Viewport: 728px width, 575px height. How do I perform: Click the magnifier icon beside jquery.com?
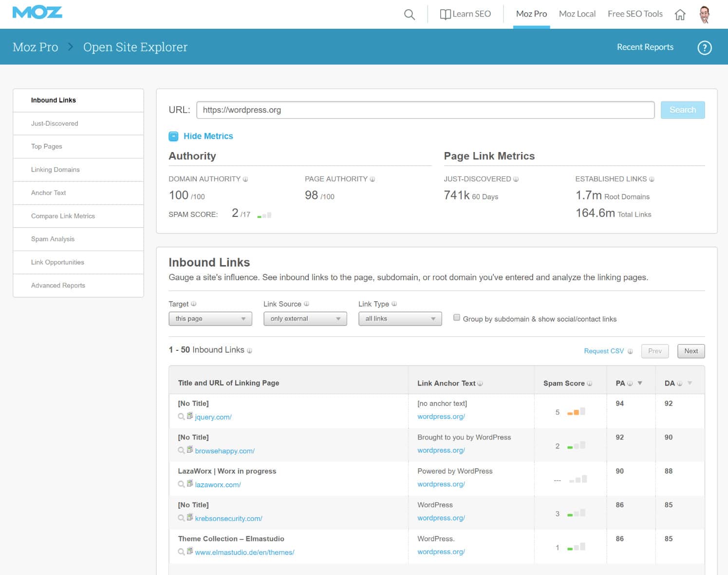pyautogui.click(x=181, y=417)
